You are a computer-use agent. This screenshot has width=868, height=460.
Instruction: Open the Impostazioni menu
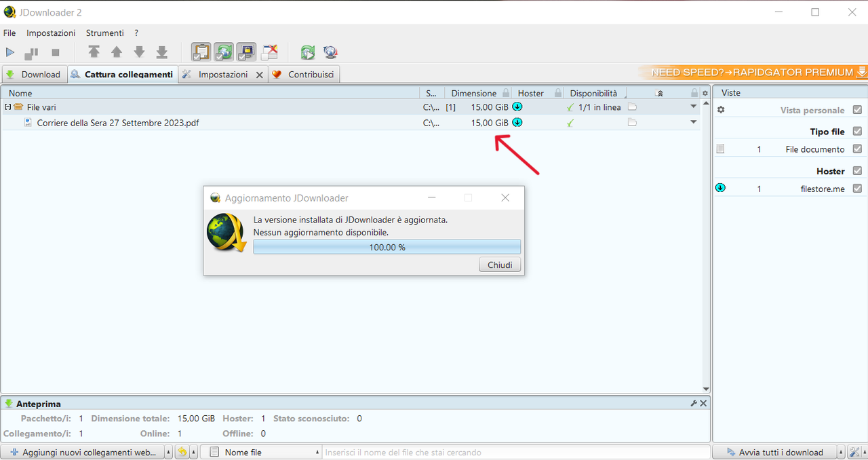click(51, 33)
